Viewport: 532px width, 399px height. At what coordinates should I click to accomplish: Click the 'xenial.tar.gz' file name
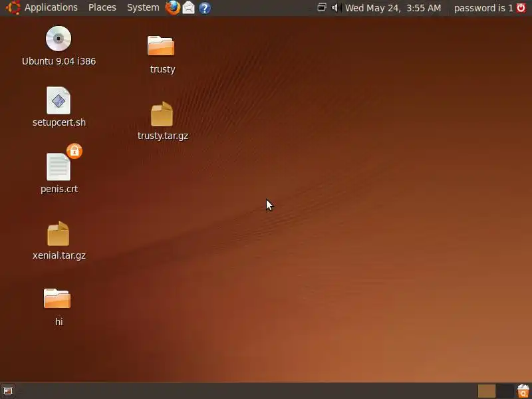[x=59, y=255]
